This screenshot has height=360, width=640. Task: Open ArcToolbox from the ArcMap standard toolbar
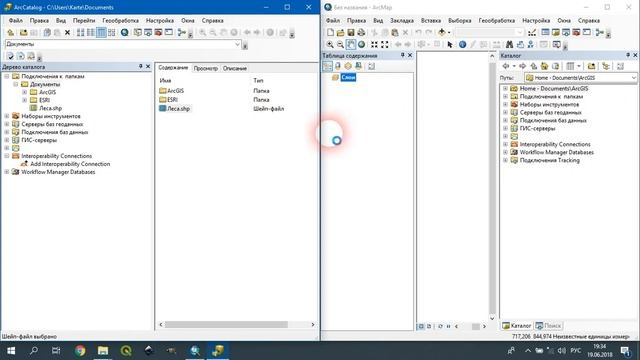[x=576, y=33]
